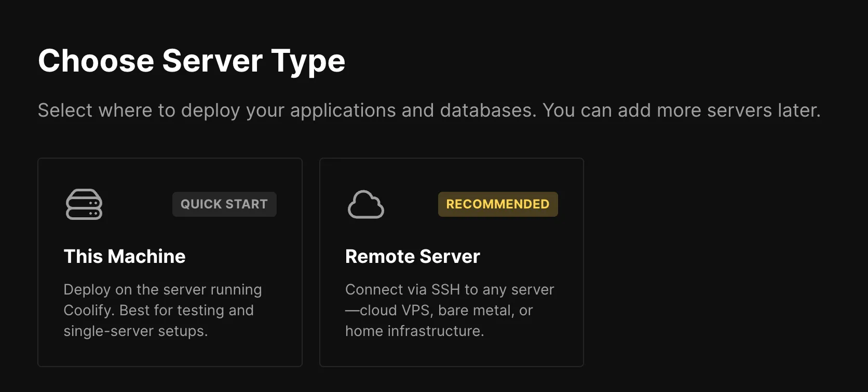This screenshot has width=868, height=392.
Task: Click the server stack icon on This Machine
Action: pyautogui.click(x=84, y=204)
